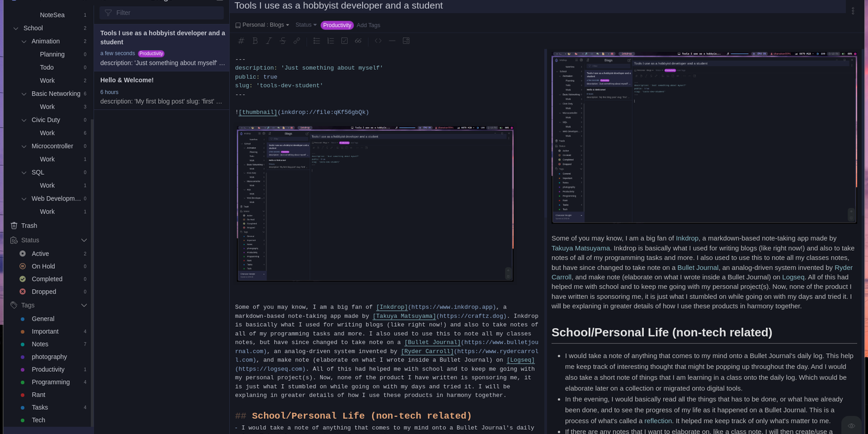Insert a horizontal rule from the toolbar
This screenshot has width=868, height=434.
pos(392,41)
